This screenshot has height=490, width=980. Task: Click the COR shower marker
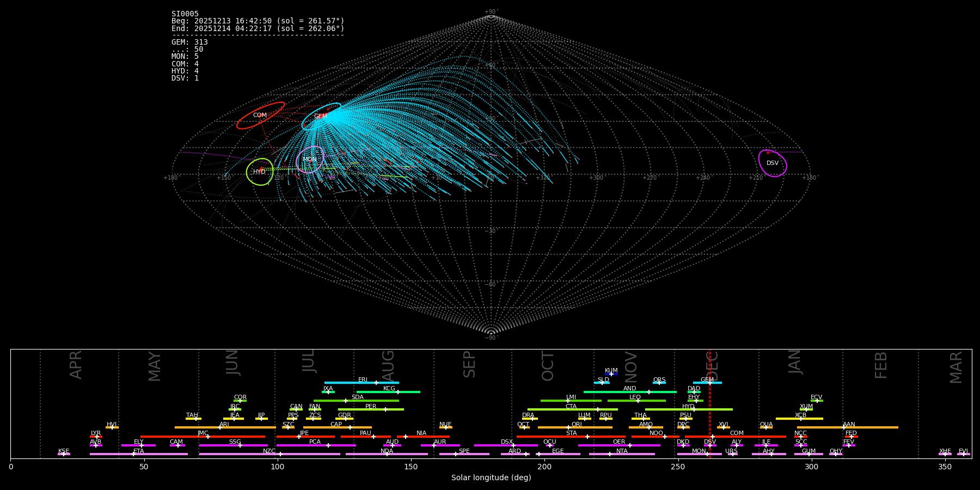click(240, 401)
